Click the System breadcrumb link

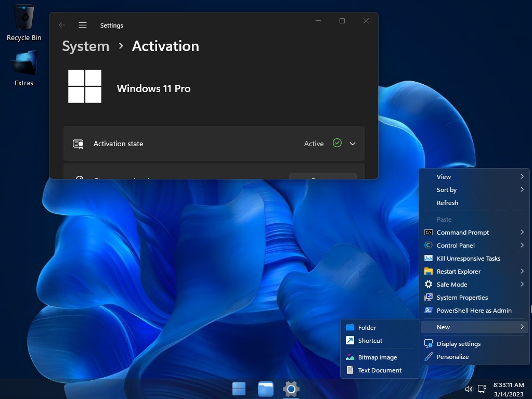[x=86, y=46]
